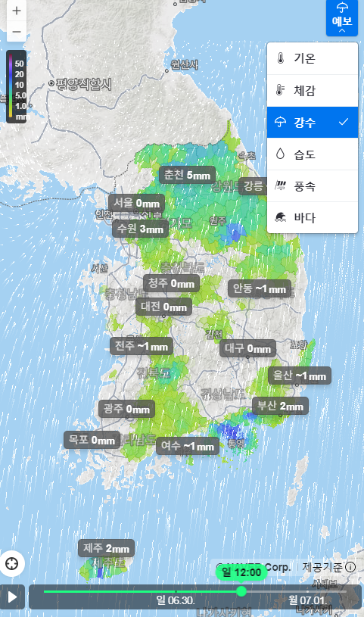Click the 안동 ~1mm rainfall label
Screen dimensions: 364x617
click(x=260, y=289)
